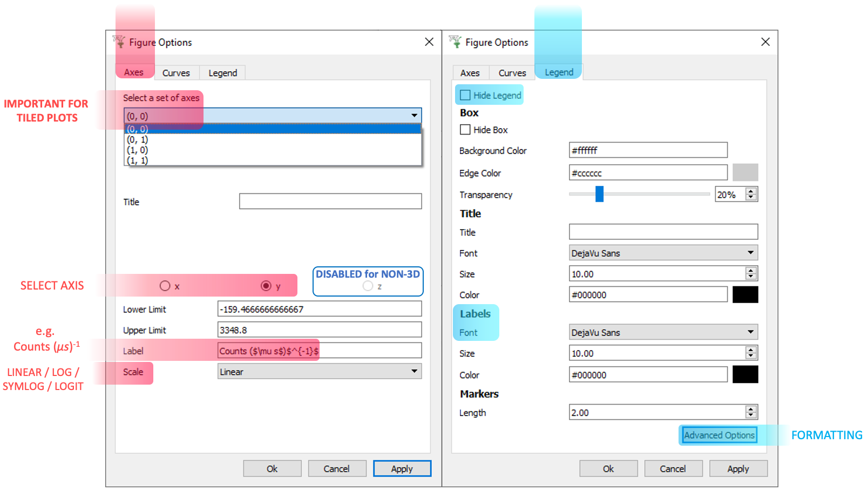Select the x axis radio button

coord(165,286)
